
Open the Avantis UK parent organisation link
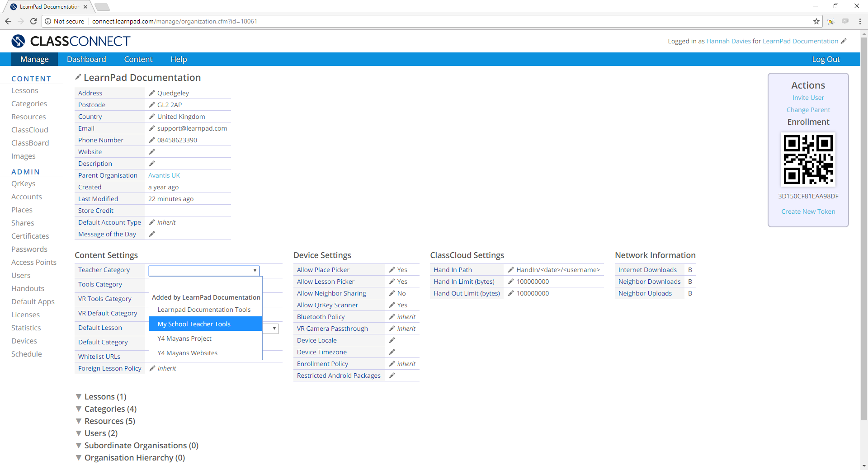point(164,175)
